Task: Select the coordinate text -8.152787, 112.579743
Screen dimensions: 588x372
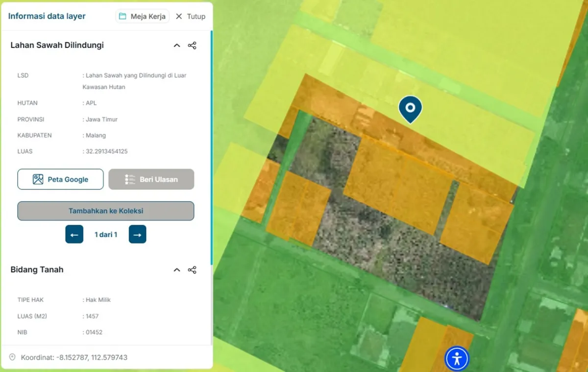Action: [92, 357]
